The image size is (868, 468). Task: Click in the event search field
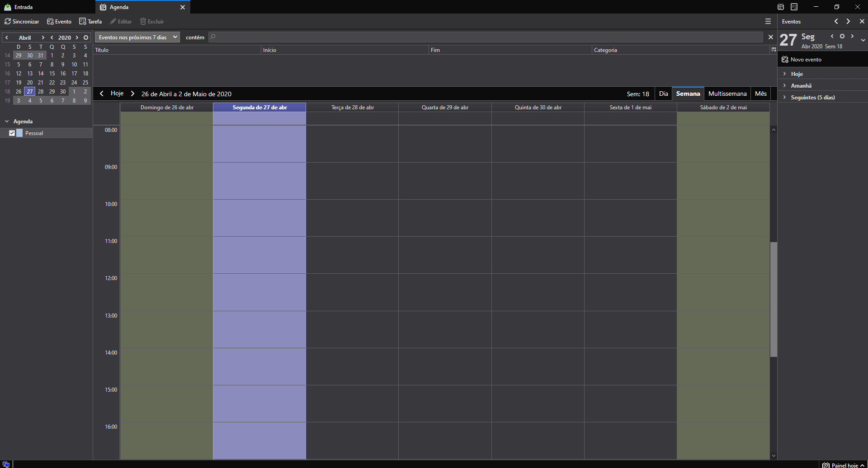tap(486, 37)
